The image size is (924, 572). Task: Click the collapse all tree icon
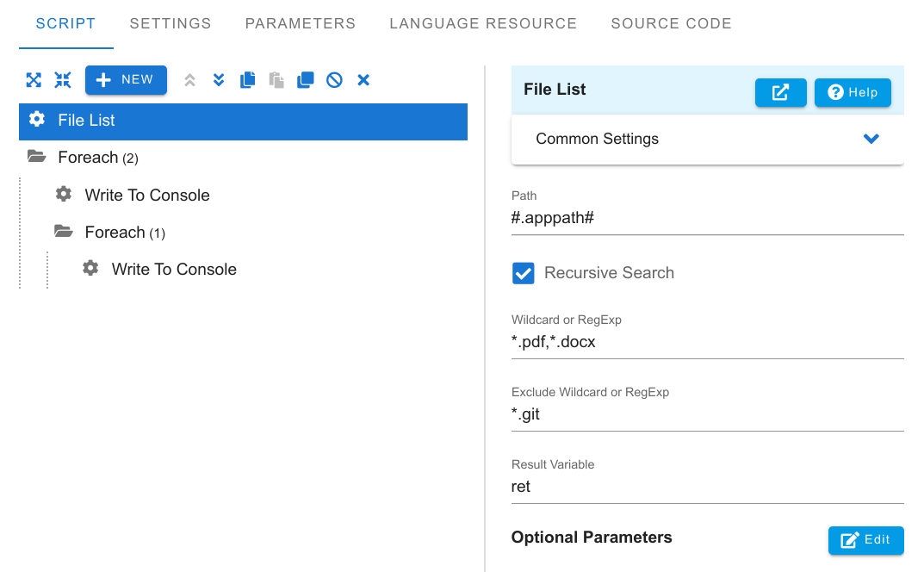pos(63,79)
